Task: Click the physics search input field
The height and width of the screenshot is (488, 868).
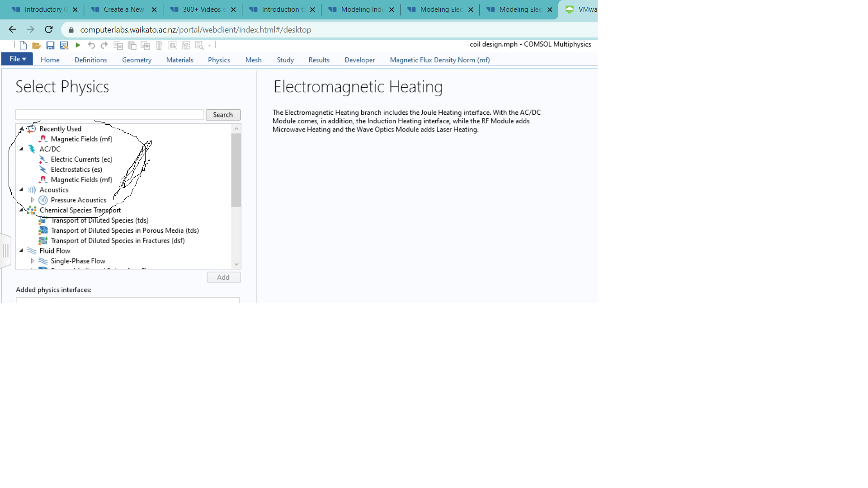Action: tap(110, 115)
